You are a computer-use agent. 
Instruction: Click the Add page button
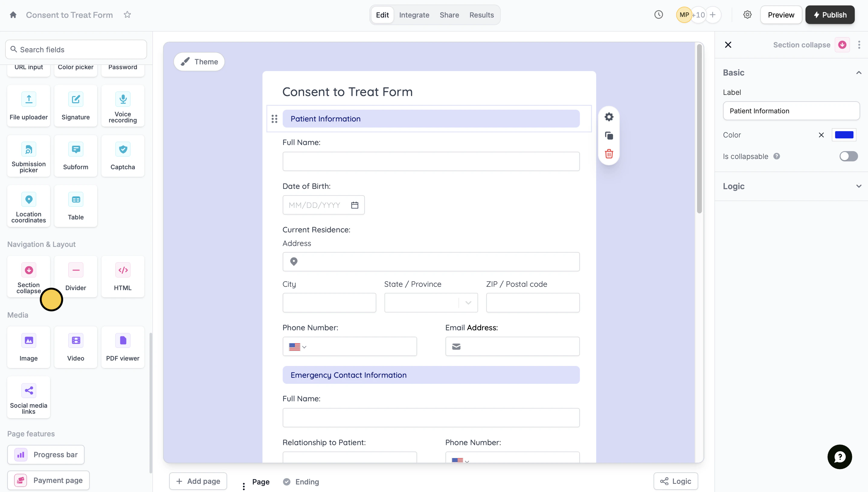coord(198,481)
